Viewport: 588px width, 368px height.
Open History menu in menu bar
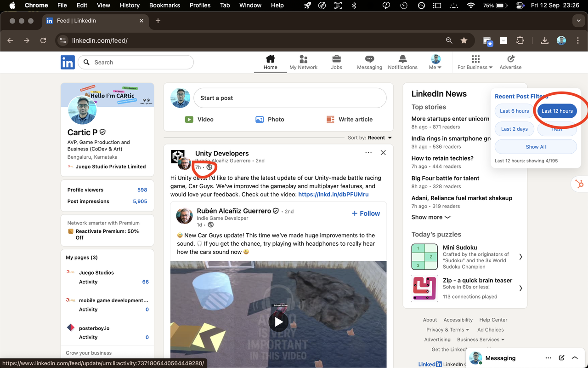tap(130, 5)
